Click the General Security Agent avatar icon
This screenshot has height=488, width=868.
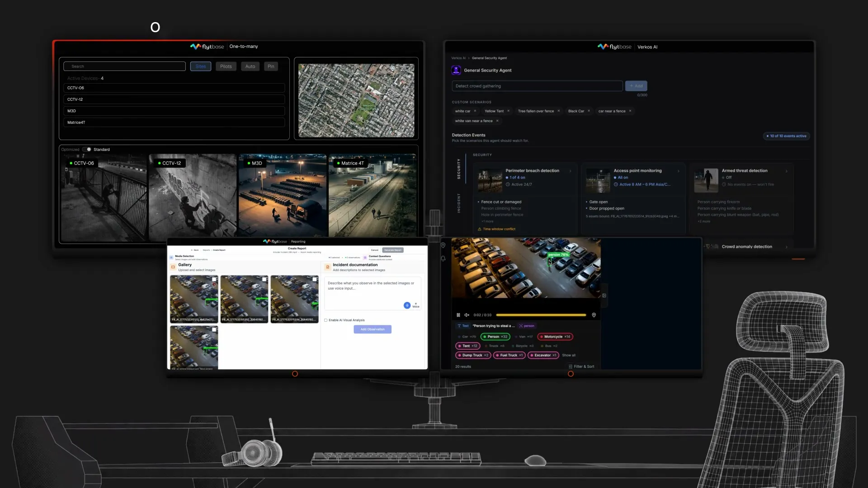coord(456,70)
